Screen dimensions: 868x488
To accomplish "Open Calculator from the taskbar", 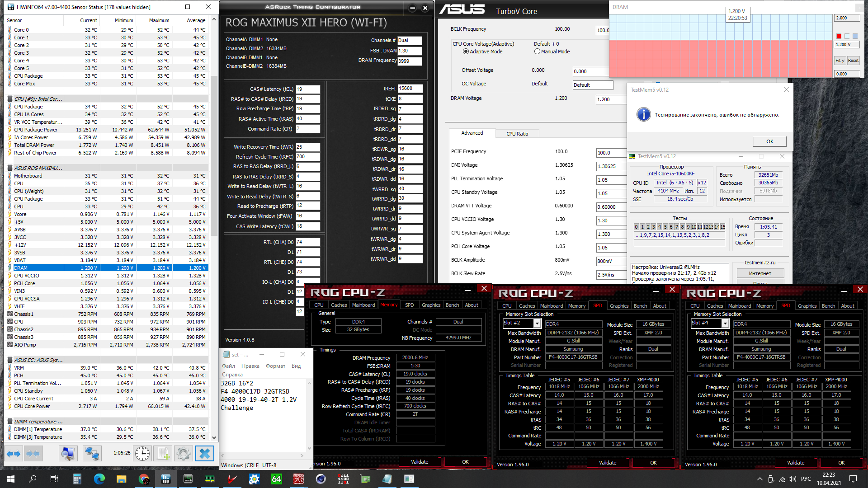I will coord(77,479).
